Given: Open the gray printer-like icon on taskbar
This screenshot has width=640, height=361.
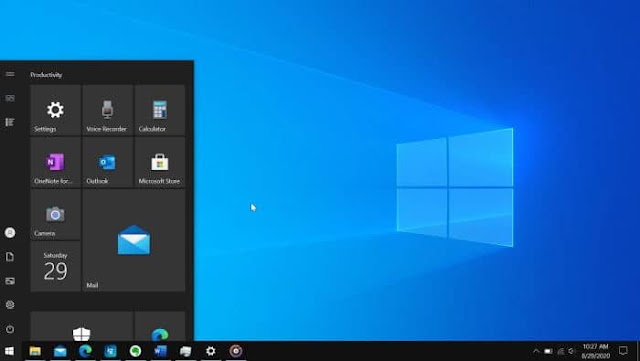Looking at the screenshot, I should click(x=186, y=351).
